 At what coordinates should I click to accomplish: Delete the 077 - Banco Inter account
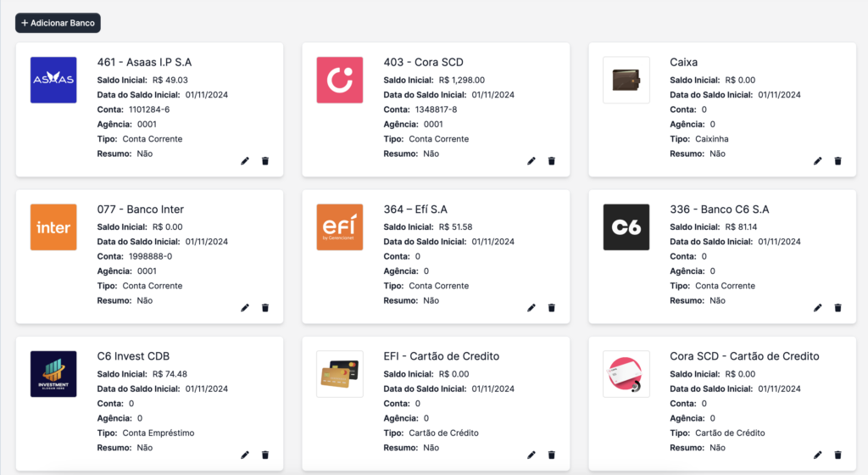(265, 308)
